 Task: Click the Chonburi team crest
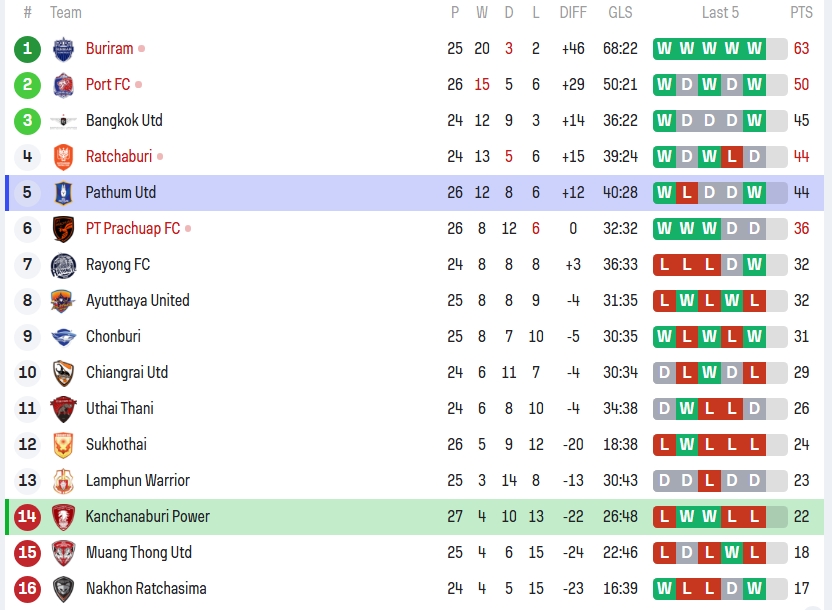tap(63, 337)
